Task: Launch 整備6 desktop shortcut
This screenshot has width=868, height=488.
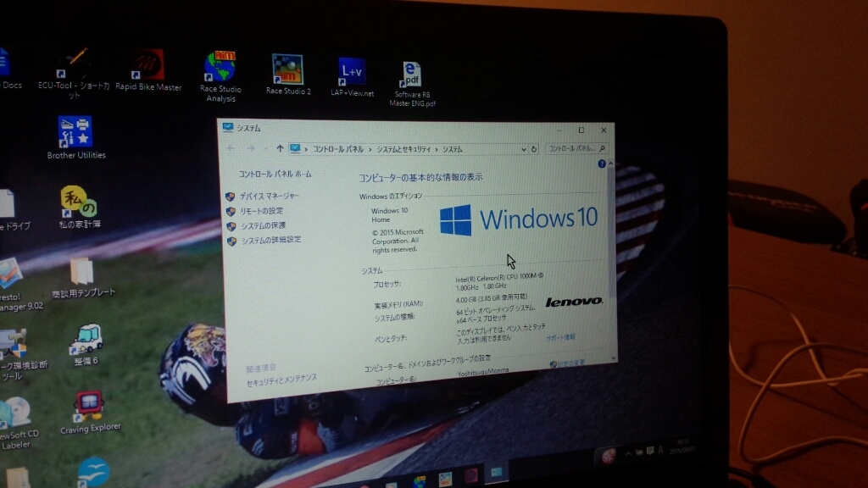Action: click(x=86, y=345)
